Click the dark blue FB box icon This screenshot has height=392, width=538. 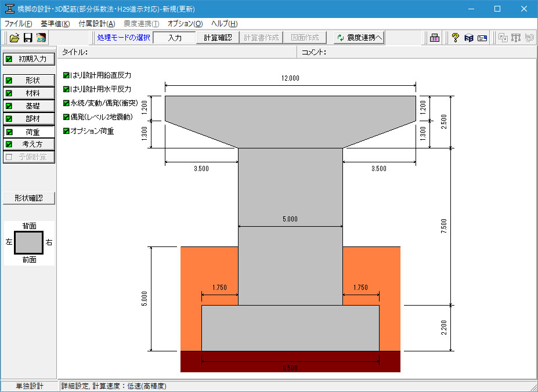[x=469, y=38]
